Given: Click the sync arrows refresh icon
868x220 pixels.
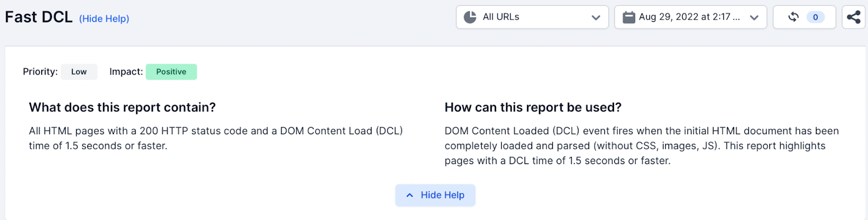Looking at the screenshot, I should click(x=793, y=17).
